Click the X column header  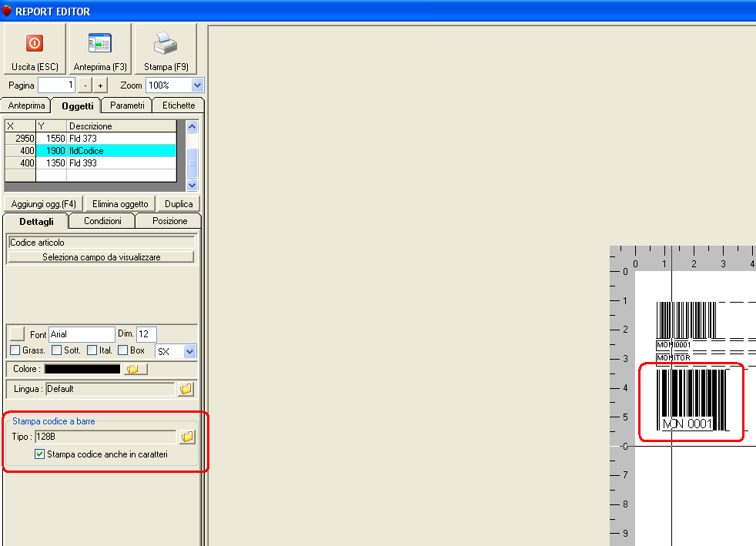[x=20, y=126]
